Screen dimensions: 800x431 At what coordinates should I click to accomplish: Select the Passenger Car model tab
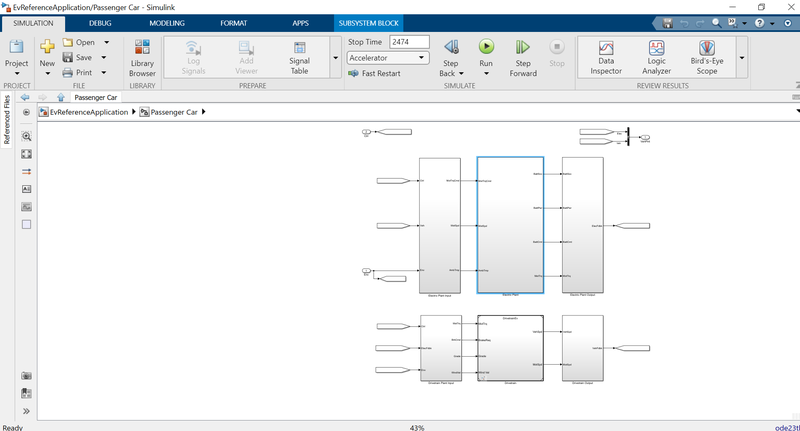[x=95, y=97]
